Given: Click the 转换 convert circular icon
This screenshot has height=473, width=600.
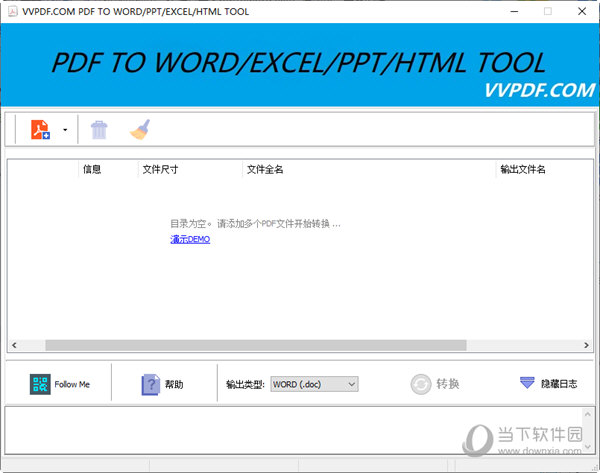Looking at the screenshot, I should (421, 384).
